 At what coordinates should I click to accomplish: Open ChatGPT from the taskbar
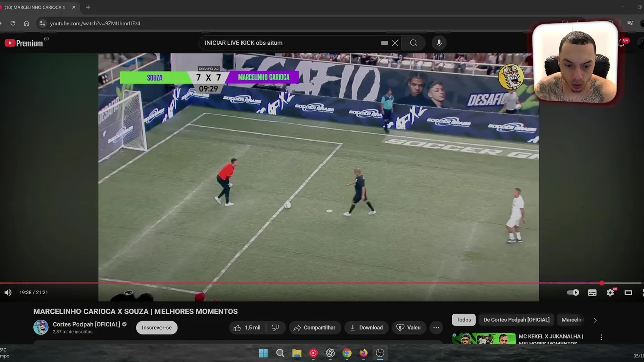(330, 353)
